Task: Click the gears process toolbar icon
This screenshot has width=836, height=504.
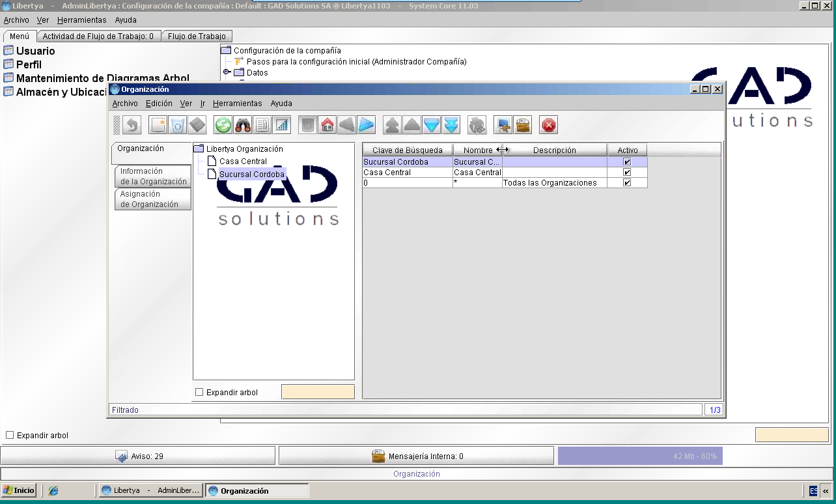Action: pos(477,125)
